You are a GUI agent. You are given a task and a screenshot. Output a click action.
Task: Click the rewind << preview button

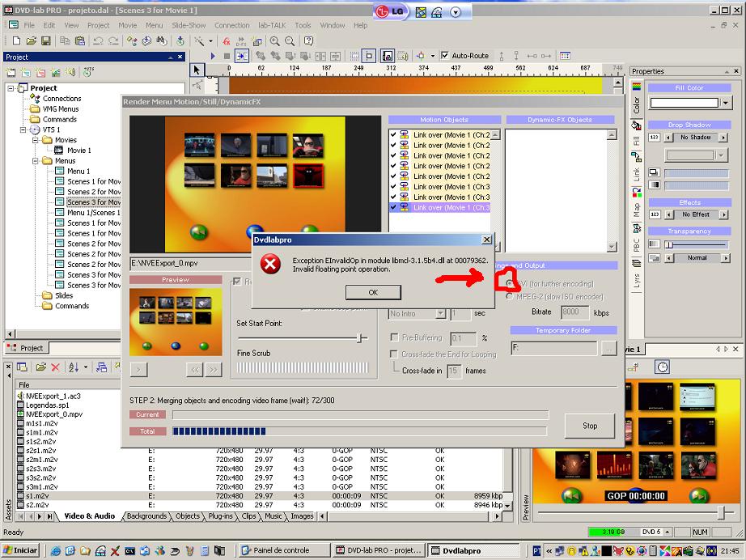[x=195, y=369]
